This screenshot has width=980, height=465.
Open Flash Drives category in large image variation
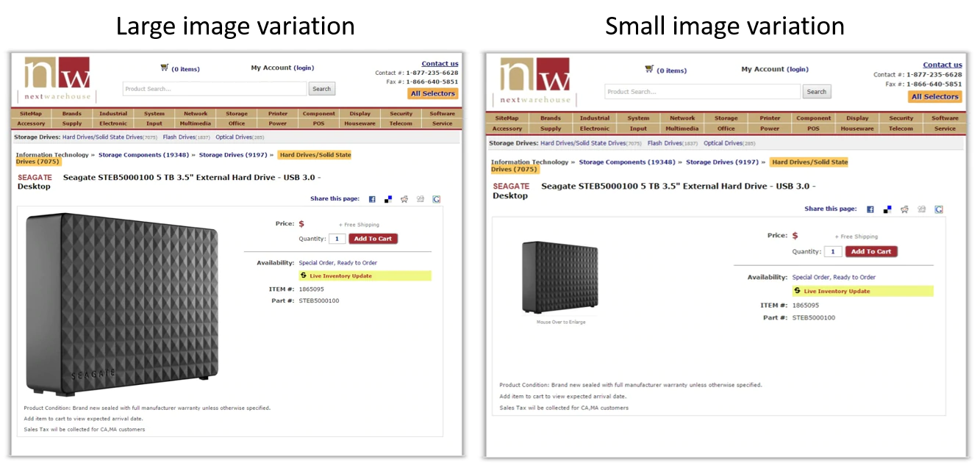click(x=179, y=137)
